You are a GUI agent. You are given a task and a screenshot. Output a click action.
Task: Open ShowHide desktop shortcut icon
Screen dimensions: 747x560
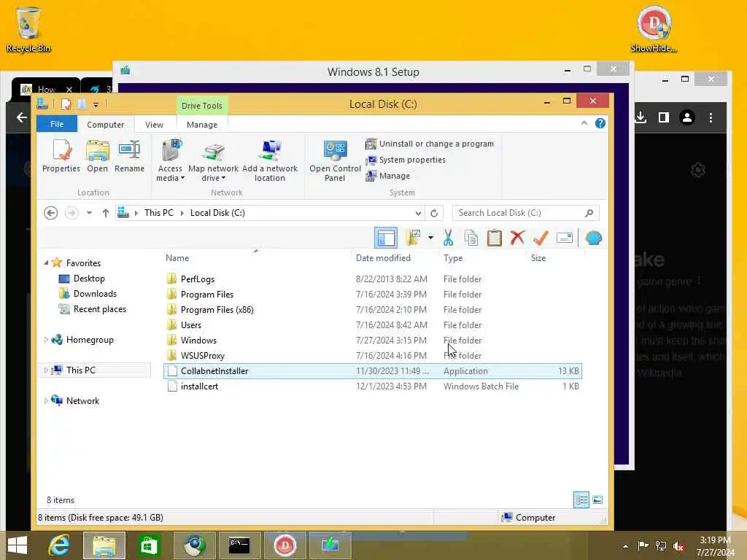click(x=654, y=28)
